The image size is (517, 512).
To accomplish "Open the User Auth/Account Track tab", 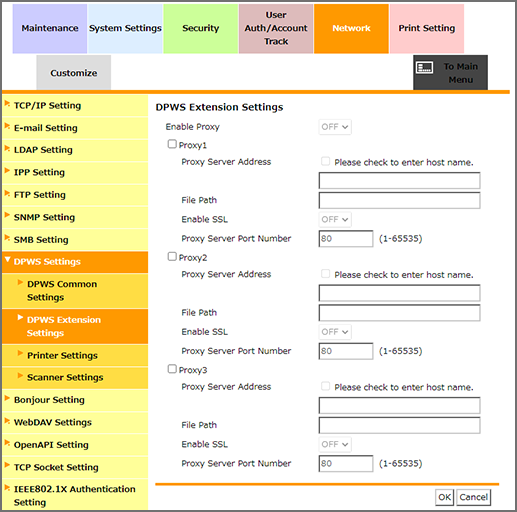I will coord(276,29).
